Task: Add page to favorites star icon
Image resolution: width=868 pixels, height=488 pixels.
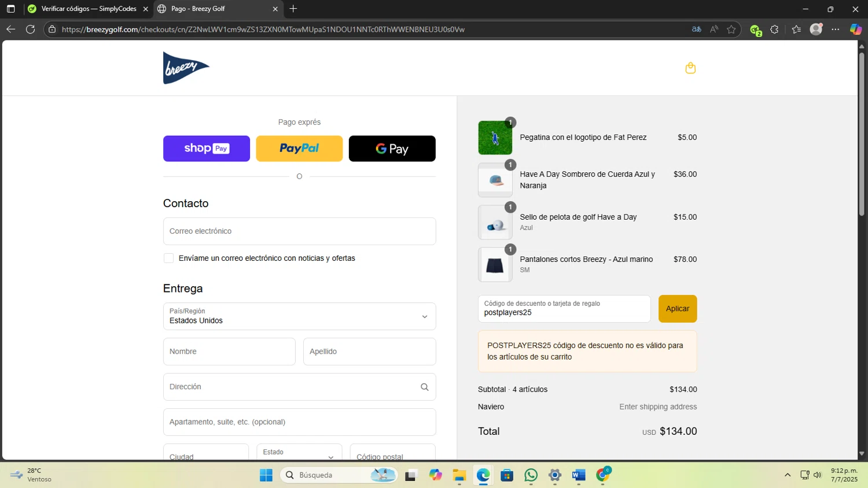Action: 731,29
